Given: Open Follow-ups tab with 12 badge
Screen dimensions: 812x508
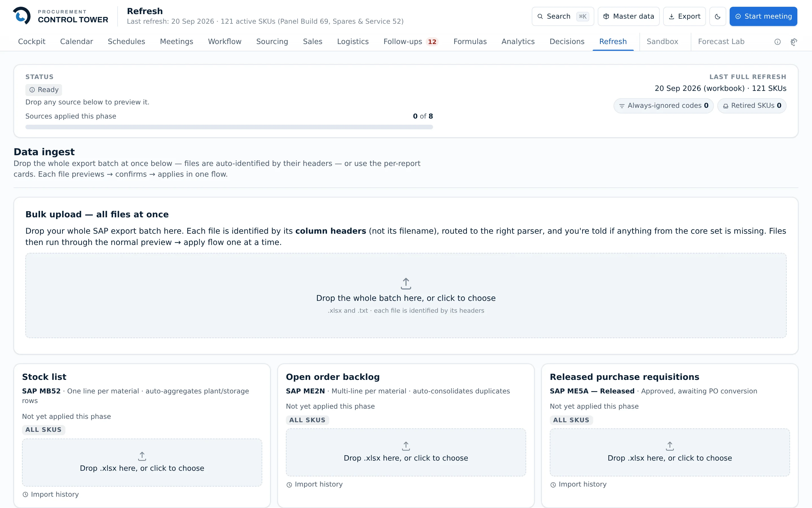Looking at the screenshot, I should click(x=411, y=42).
